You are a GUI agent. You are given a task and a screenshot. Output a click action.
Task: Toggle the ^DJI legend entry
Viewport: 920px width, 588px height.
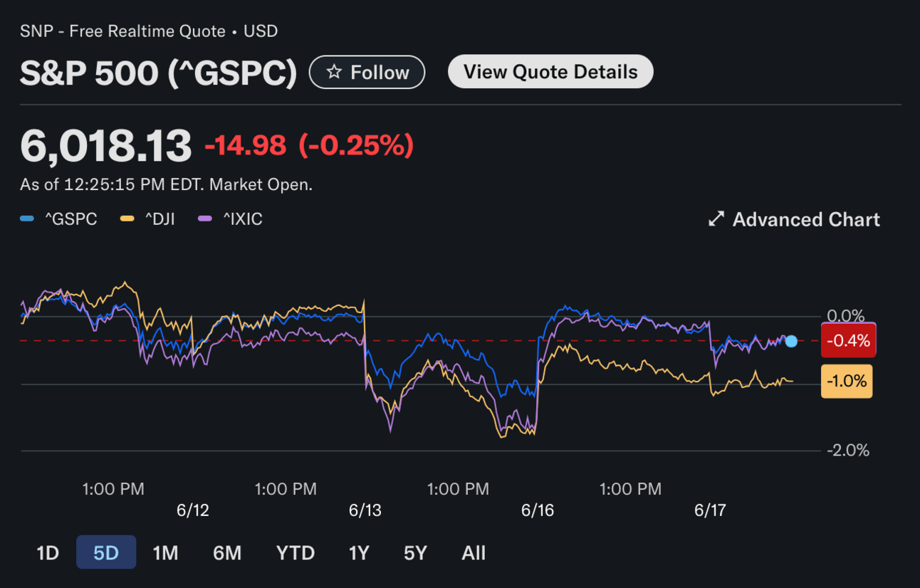(x=148, y=219)
